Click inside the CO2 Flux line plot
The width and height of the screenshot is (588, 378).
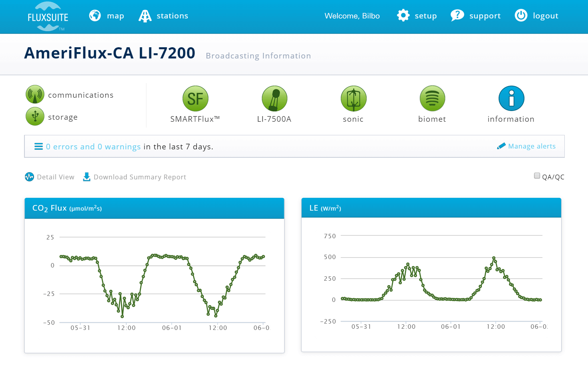(162, 280)
